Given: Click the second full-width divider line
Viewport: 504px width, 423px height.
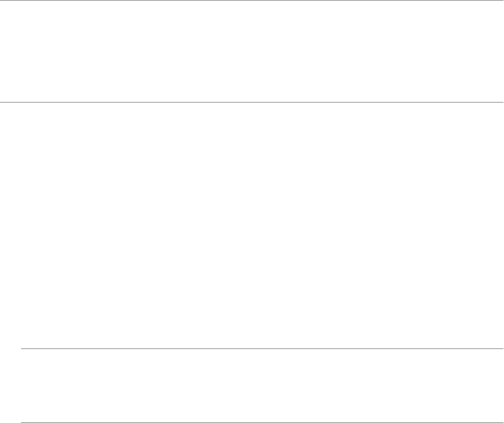Looking at the screenshot, I should (252, 103).
